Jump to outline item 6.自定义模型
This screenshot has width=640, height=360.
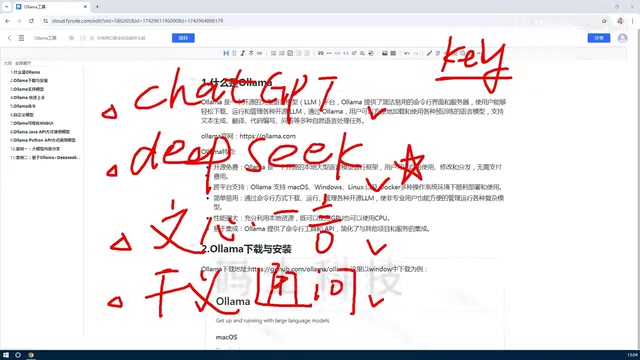22,115
